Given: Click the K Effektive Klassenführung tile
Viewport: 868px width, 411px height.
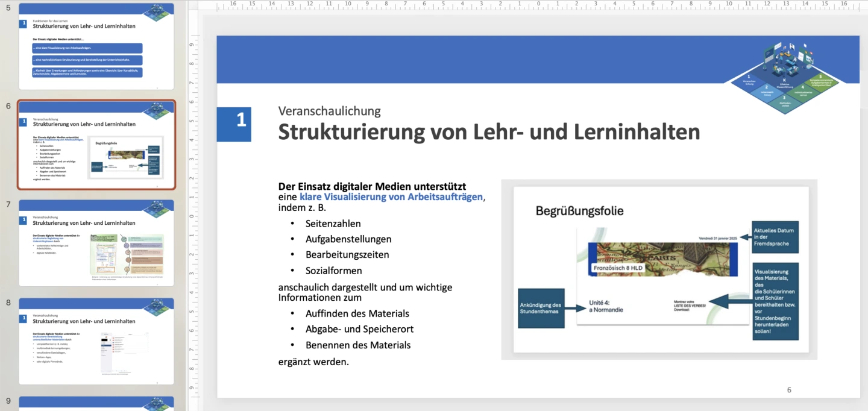Looking at the screenshot, I should 784,83.
